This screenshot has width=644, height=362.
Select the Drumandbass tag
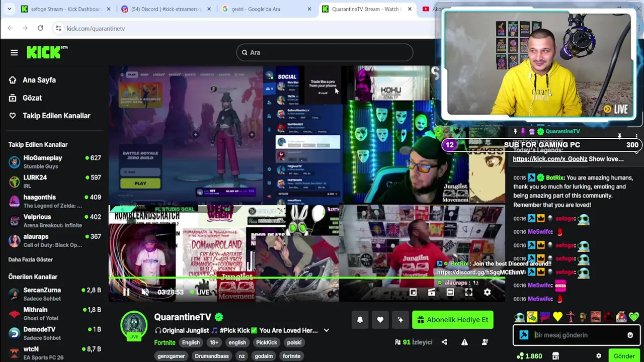(212, 356)
